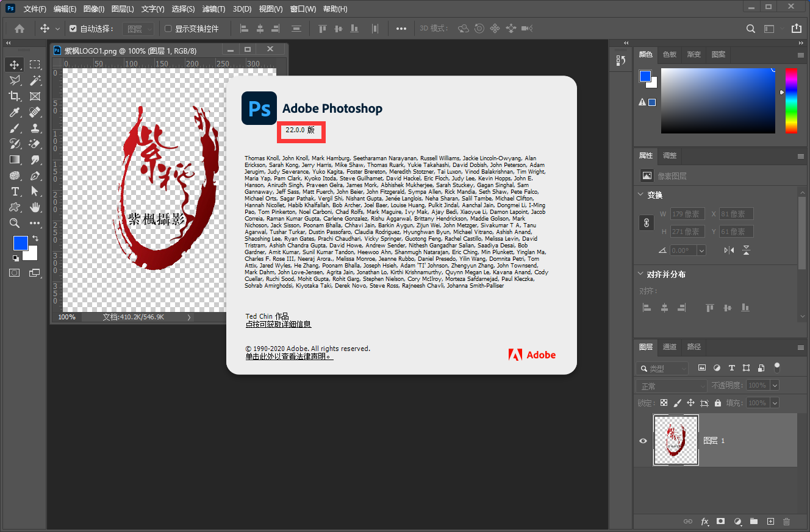Viewport: 810px width, 532px height.
Task: Open the 不透明度 100% dropdown arrow
Action: point(775,385)
